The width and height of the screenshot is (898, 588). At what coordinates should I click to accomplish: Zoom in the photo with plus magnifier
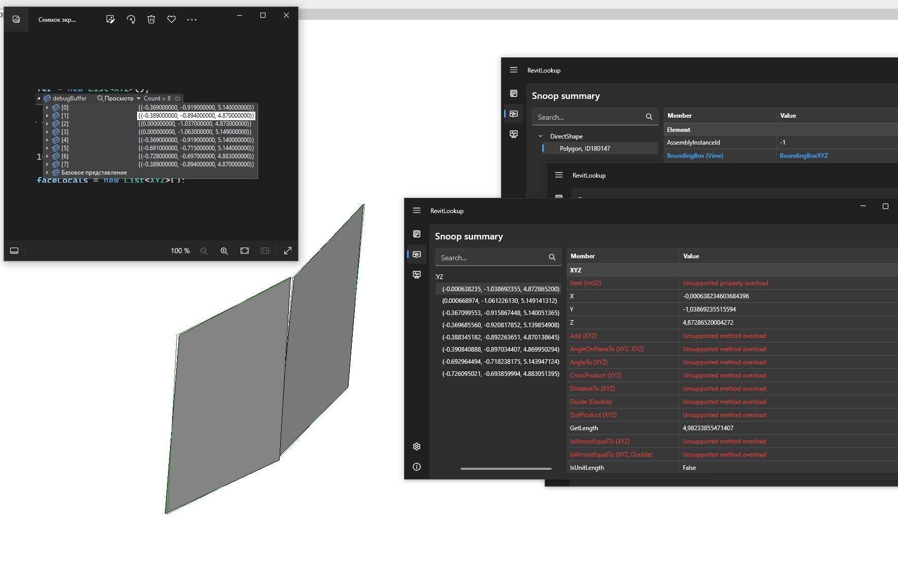click(x=224, y=251)
